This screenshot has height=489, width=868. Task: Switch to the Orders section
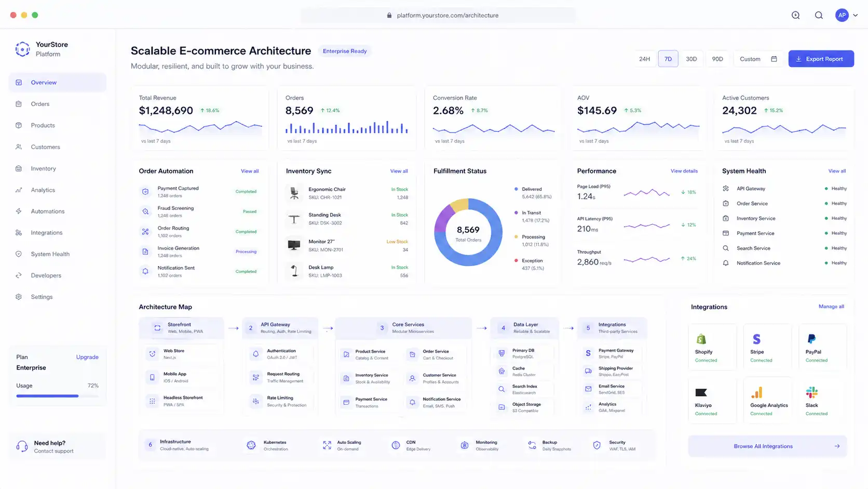[39, 103]
